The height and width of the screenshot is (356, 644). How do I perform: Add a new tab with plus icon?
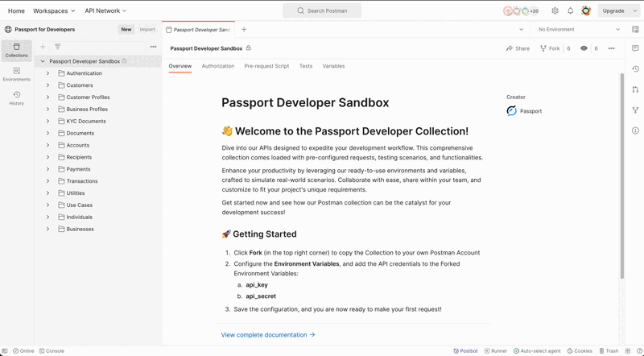(244, 29)
